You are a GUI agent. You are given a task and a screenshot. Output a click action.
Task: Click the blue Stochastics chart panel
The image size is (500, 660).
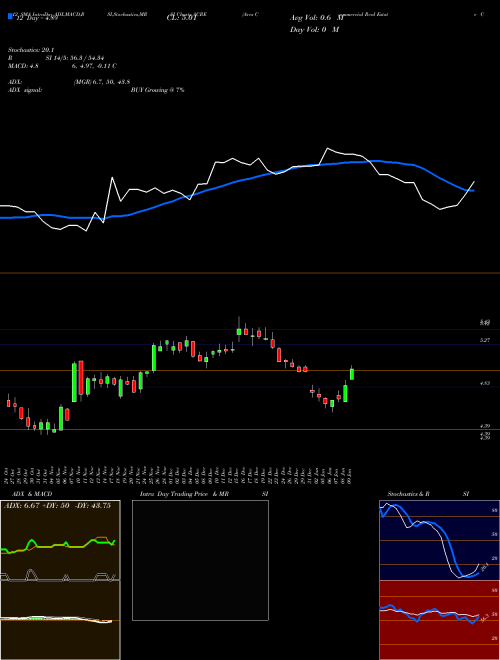pyautogui.click(x=439, y=540)
